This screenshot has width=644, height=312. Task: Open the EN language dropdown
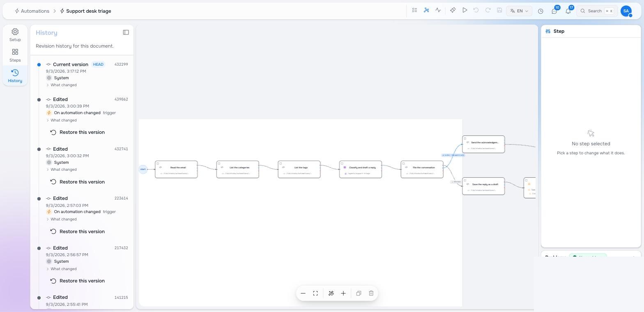(x=519, y=11)
